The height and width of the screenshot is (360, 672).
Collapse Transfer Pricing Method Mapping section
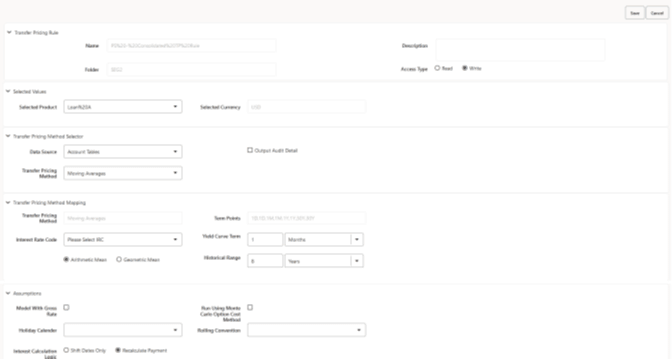coord(8,203)
